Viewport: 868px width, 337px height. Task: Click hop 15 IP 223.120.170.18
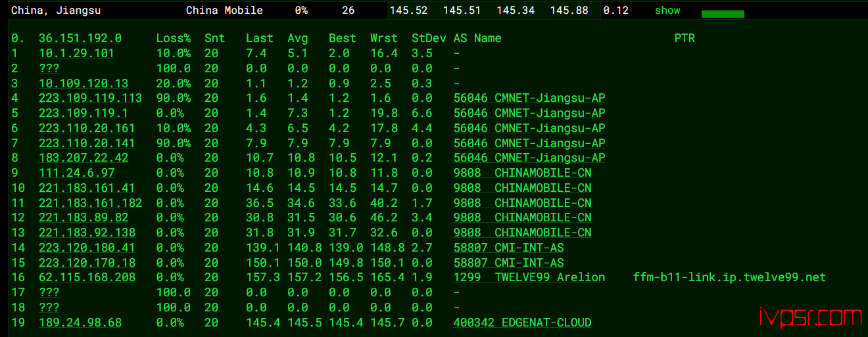pyautogui.click(x=87, y=263)
